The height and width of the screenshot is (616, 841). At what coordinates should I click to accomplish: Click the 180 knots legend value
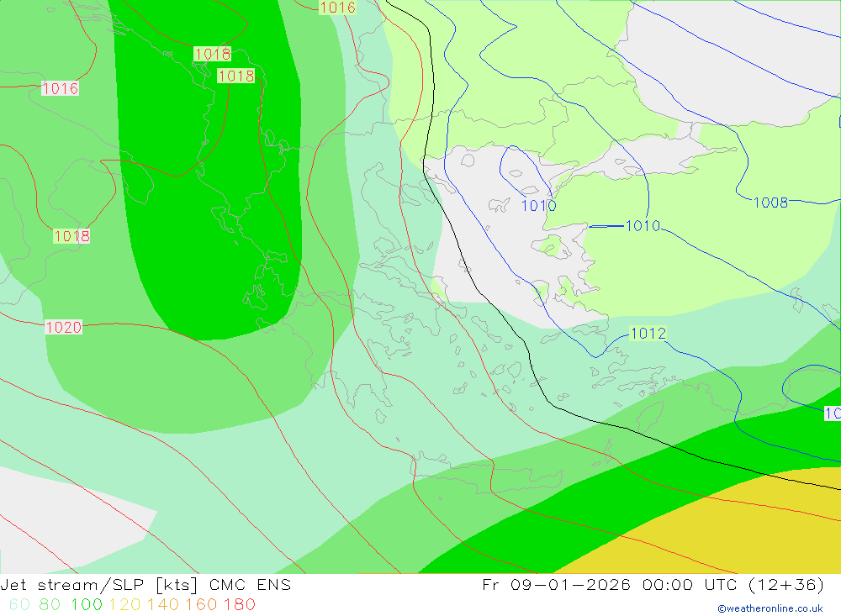tap(239, 605)
